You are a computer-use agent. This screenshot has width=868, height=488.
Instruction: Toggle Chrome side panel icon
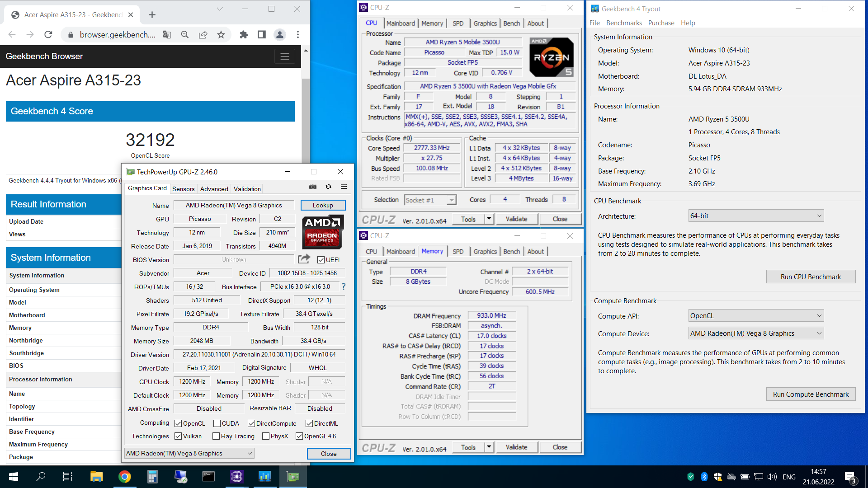(x=262, y=34)
